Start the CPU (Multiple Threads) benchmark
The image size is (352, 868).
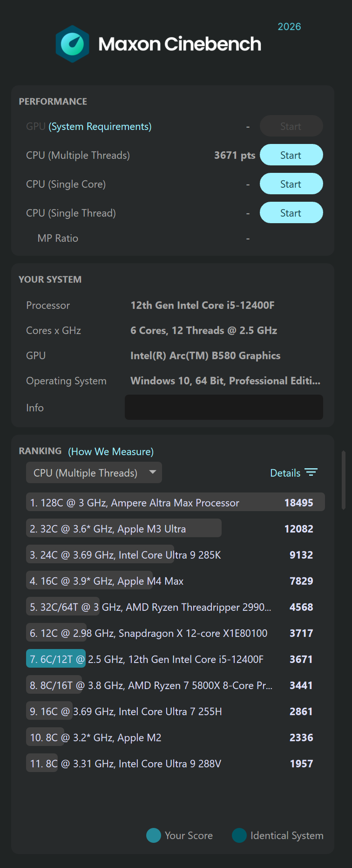tap(291, 155)
